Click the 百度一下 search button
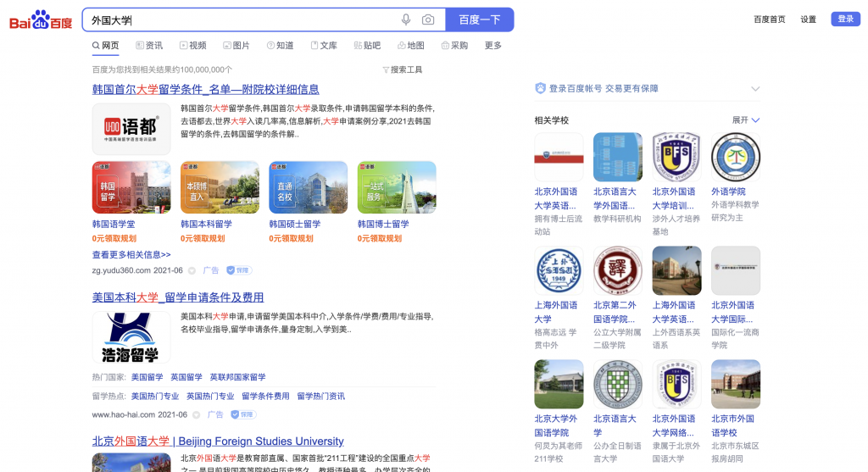The image size is (868, 472). click(480, 20)
